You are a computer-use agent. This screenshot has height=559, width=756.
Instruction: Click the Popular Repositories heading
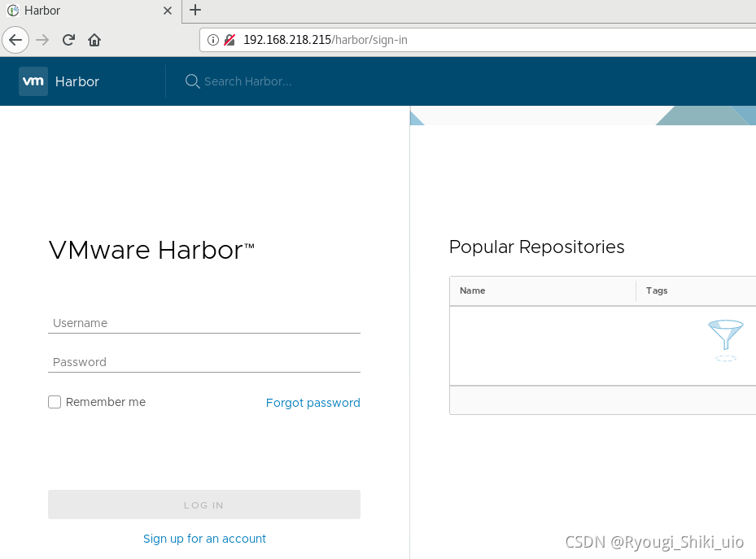(536, 247)
